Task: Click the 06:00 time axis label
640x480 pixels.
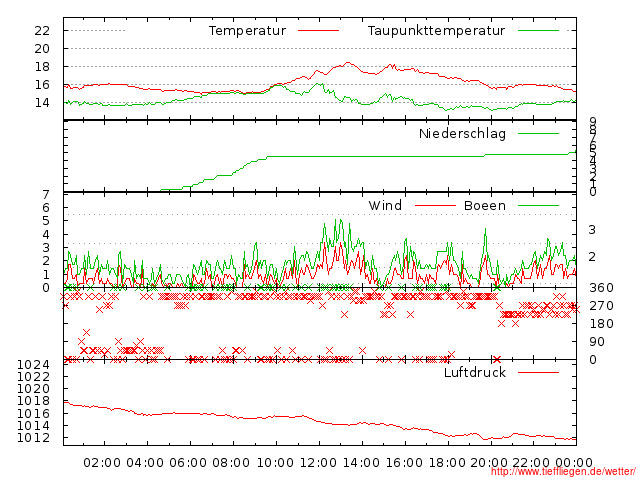Action: [188, 462]
